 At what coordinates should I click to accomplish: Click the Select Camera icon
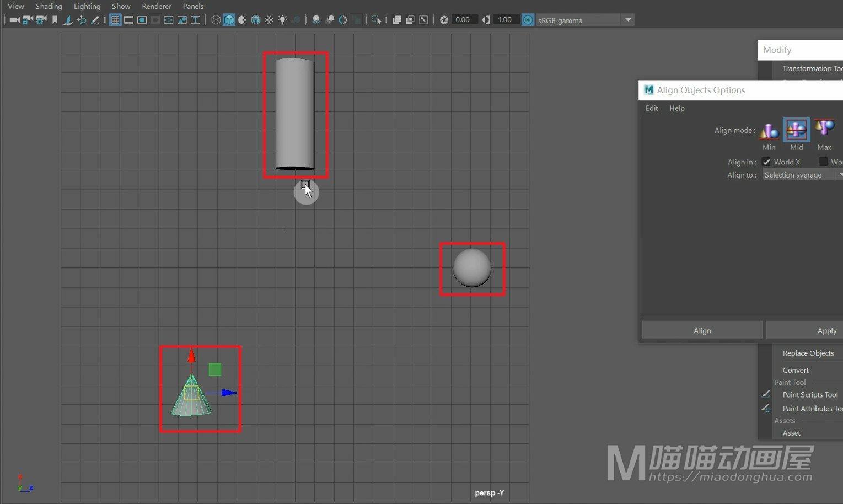[14, 20]
